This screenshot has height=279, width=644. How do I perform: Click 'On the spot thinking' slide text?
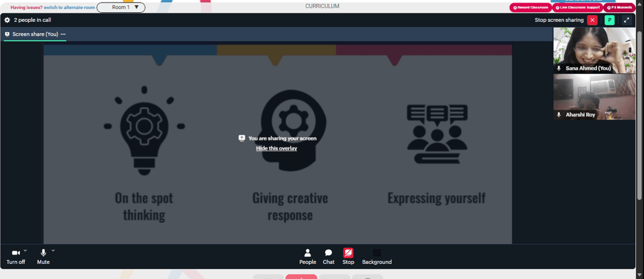tap(144, 206)
